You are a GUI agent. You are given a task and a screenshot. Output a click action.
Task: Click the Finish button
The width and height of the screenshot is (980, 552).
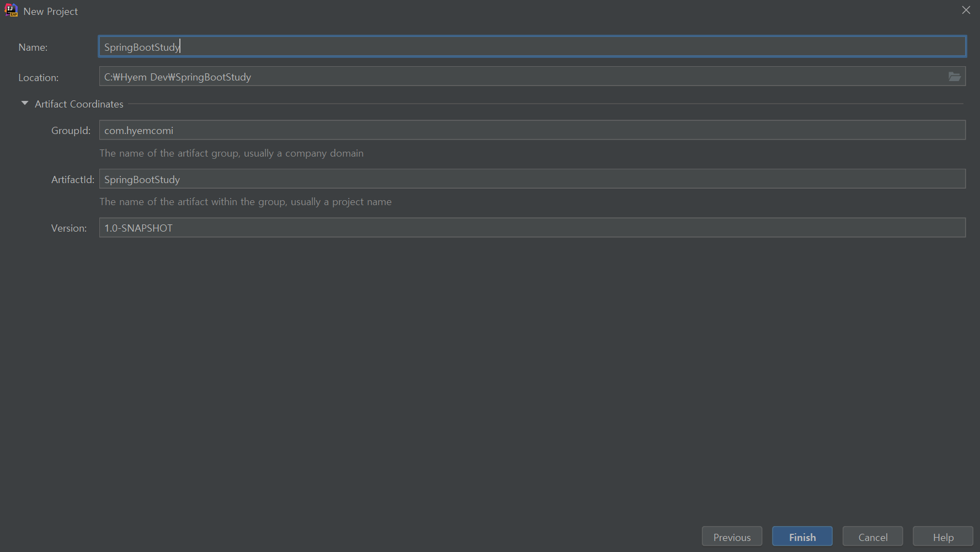point(802,537)
